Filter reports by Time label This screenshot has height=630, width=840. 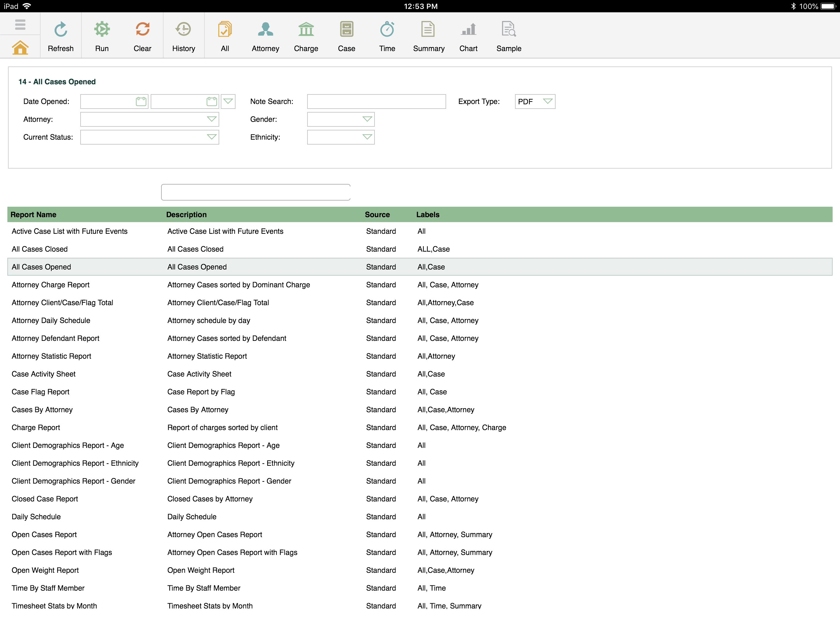pos(387,37)
